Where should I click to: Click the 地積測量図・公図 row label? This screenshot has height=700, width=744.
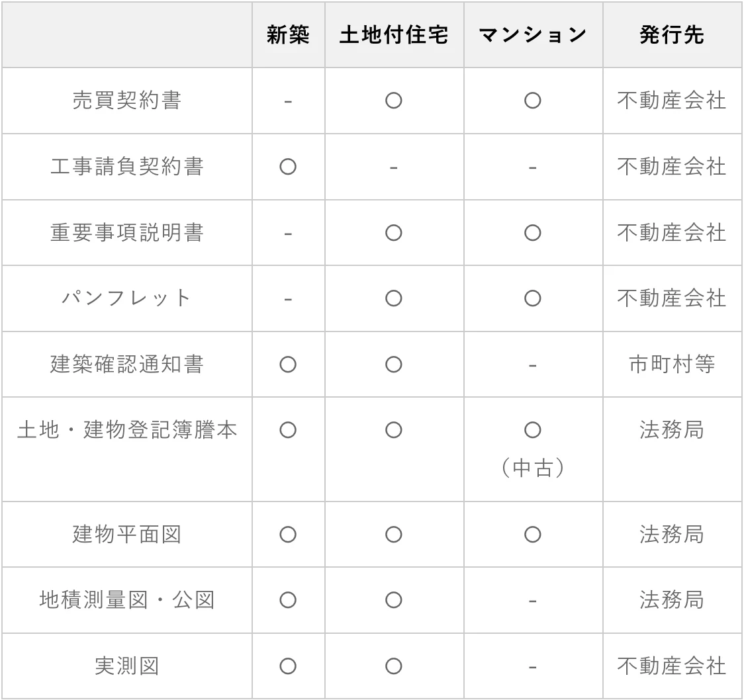click(126, 600)
